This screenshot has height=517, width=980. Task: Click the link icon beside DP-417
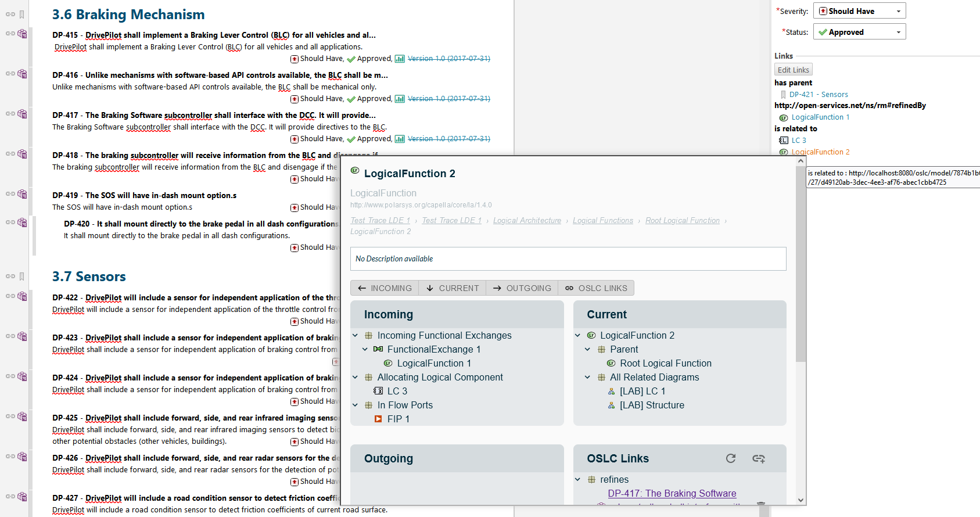click(10, 114)
